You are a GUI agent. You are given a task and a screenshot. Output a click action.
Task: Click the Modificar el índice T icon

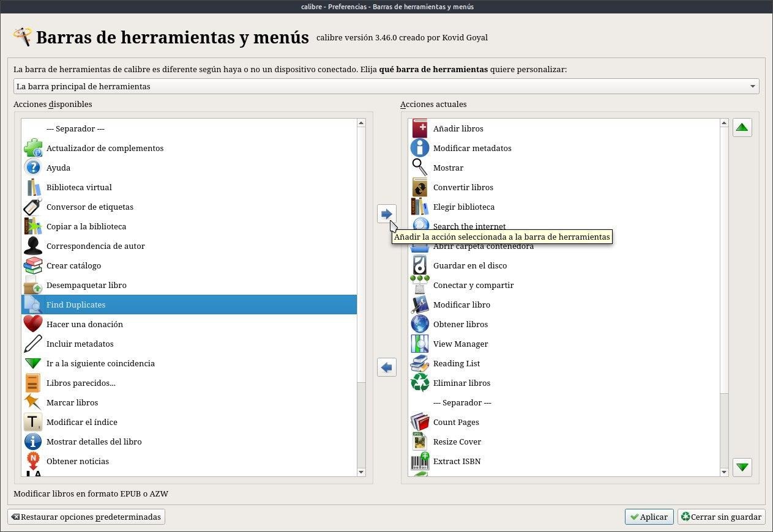33,422
